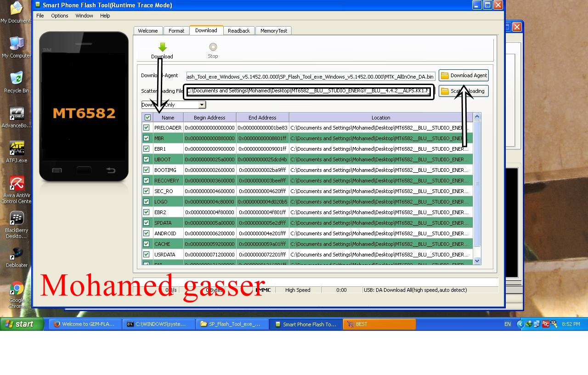Expand hidden system tray icons arrow
Viewport: 588px width, 375px height.
520,324
